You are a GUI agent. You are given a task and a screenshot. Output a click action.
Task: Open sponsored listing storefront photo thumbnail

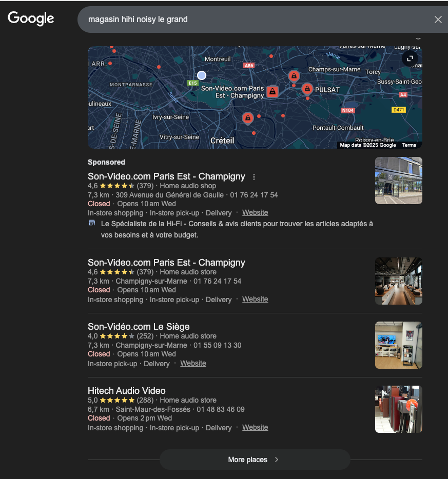(398, 181)
